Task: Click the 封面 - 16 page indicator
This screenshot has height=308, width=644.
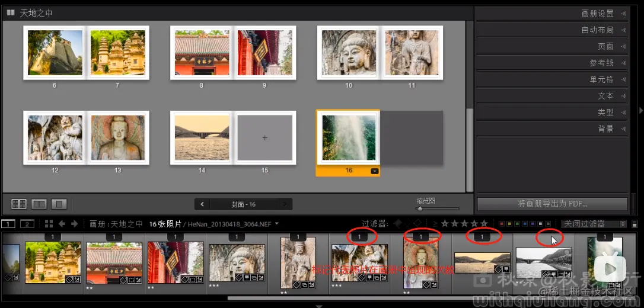Action: [x=244, y=204]
